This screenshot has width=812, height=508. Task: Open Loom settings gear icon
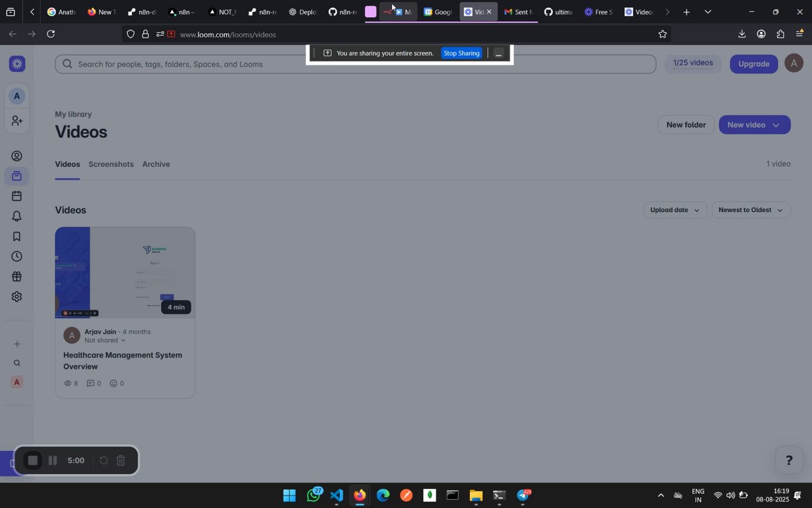coord(17,297)
